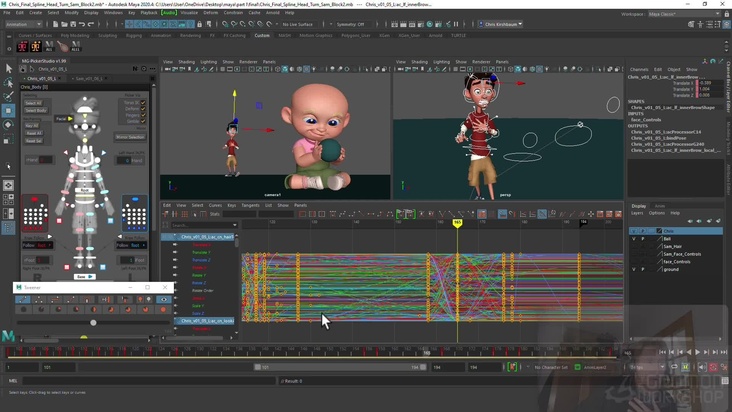Viewport: 732px width, 412px height.
Task: Select the Sam_Hair display layer
Action: click(x=675, y=246)
